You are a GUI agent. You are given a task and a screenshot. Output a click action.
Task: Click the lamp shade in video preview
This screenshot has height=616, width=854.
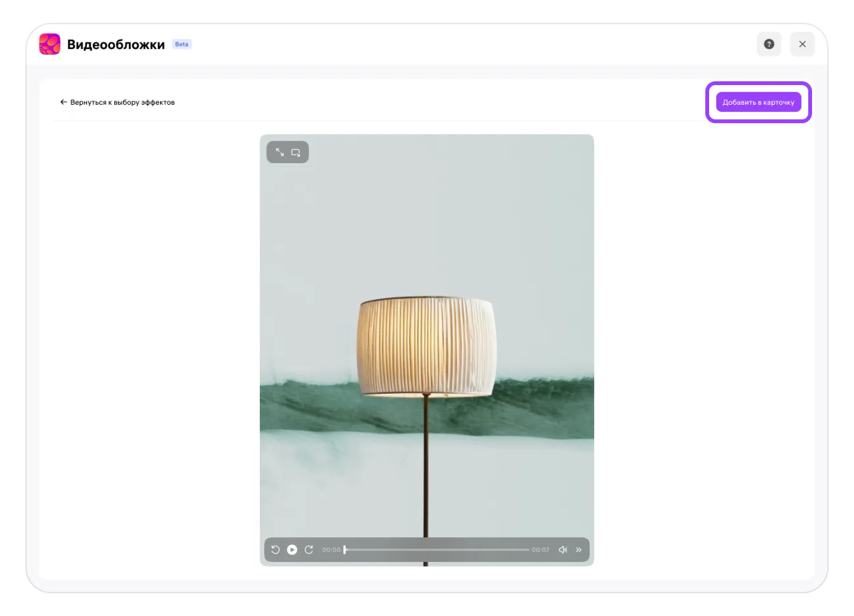[x=426, y=346]
